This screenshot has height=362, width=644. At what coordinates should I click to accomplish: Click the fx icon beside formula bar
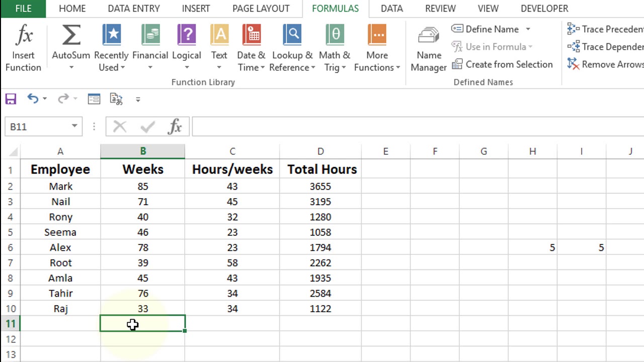tap(175, 127)
